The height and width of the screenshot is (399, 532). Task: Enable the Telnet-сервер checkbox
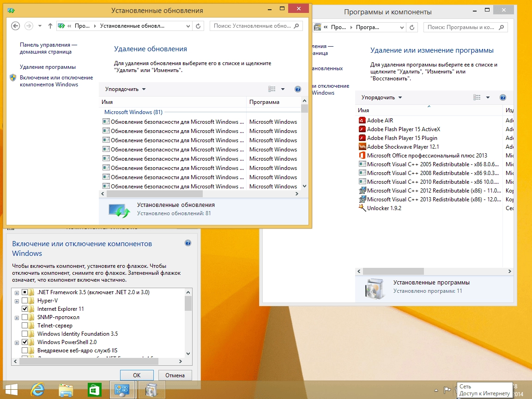pos(25,326)
